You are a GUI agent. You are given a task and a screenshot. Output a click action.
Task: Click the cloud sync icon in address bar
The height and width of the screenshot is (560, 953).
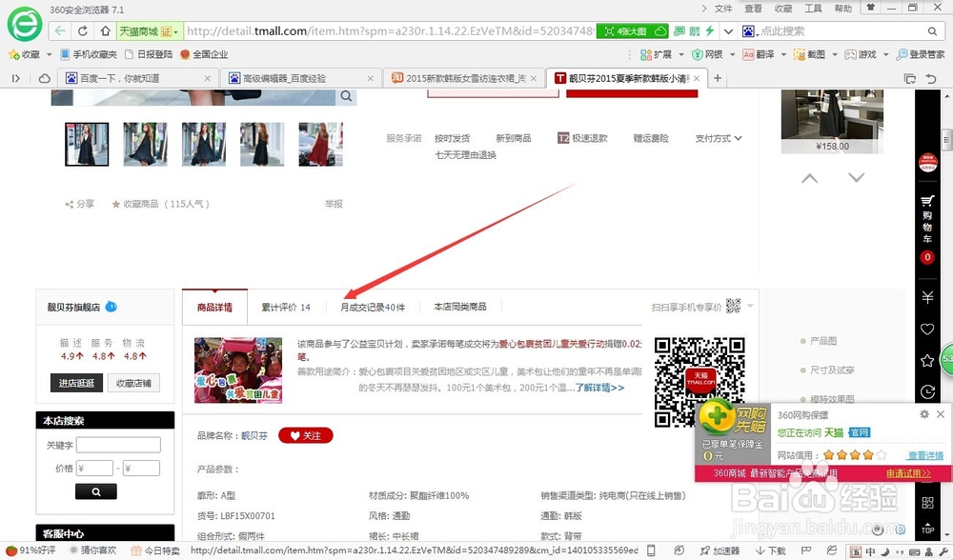(x=661, y=30)
